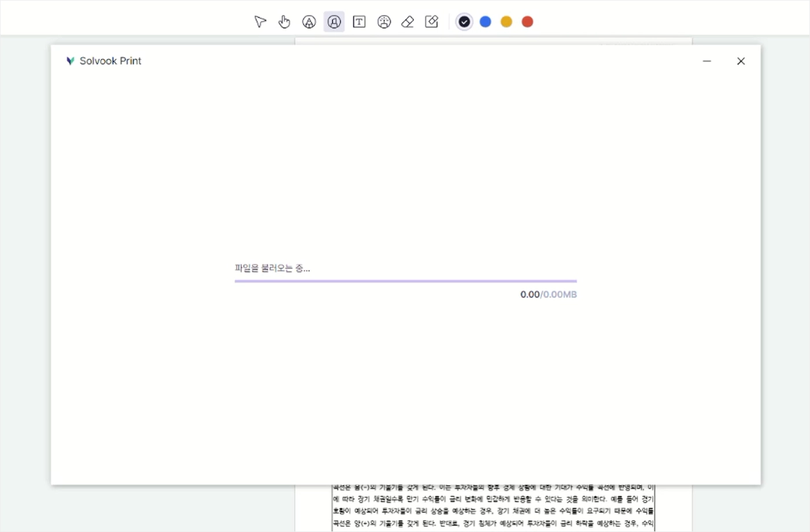
Task: Click the 0.00/0.00MB size indicator
Action: 549,295
